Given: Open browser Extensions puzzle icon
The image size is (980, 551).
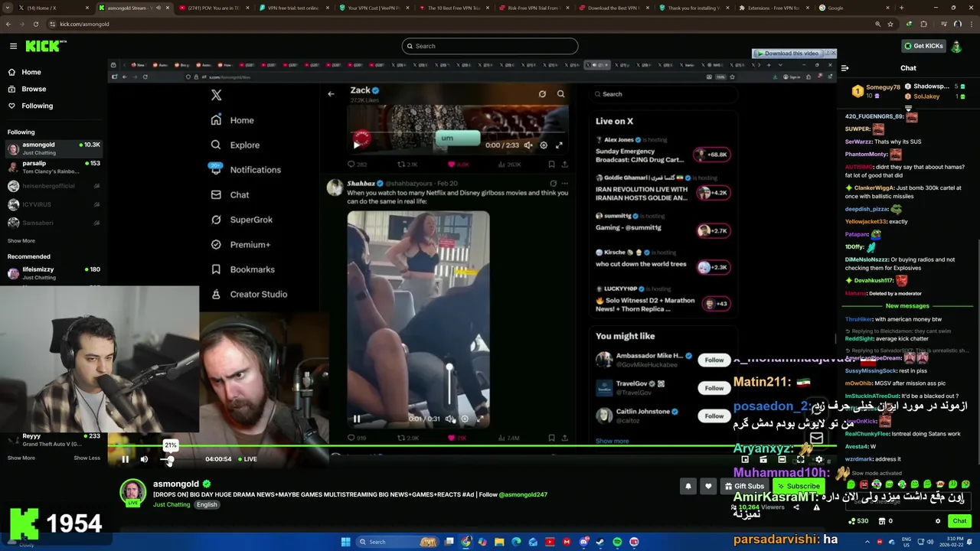Looking at the screenshot, I should tap(923, 24).
